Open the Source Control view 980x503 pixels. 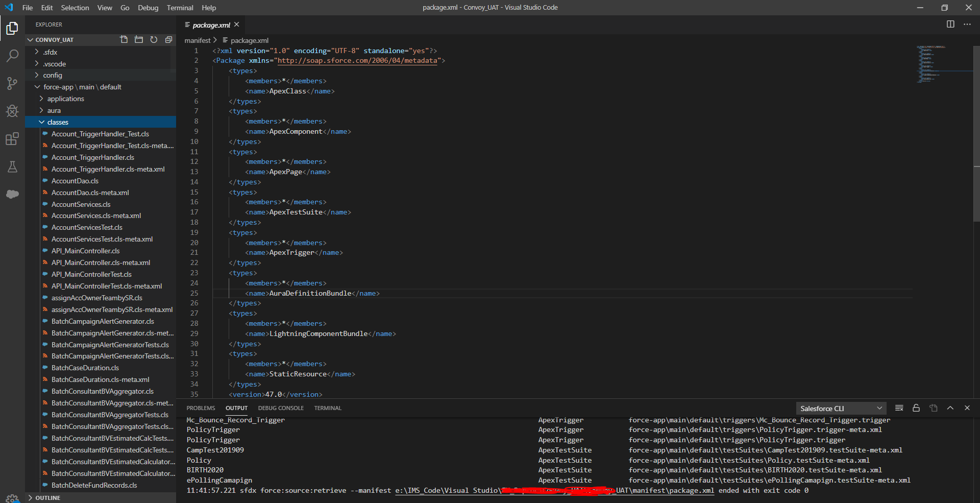pyautogui.click(x=12, y=83)
